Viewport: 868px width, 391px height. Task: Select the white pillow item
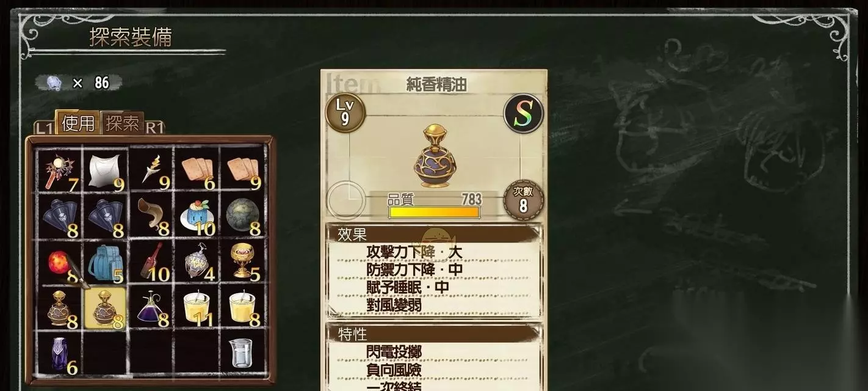105,170
